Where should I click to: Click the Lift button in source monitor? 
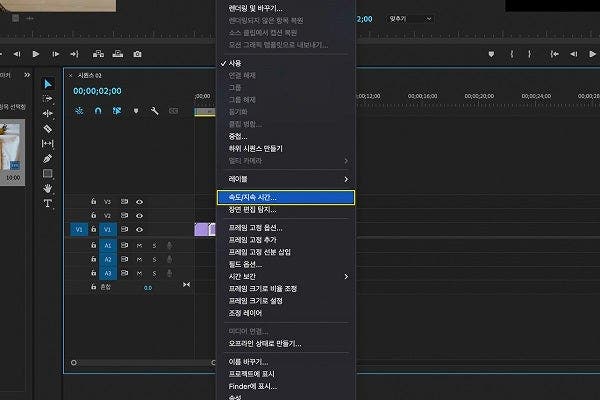coord(98,54)
